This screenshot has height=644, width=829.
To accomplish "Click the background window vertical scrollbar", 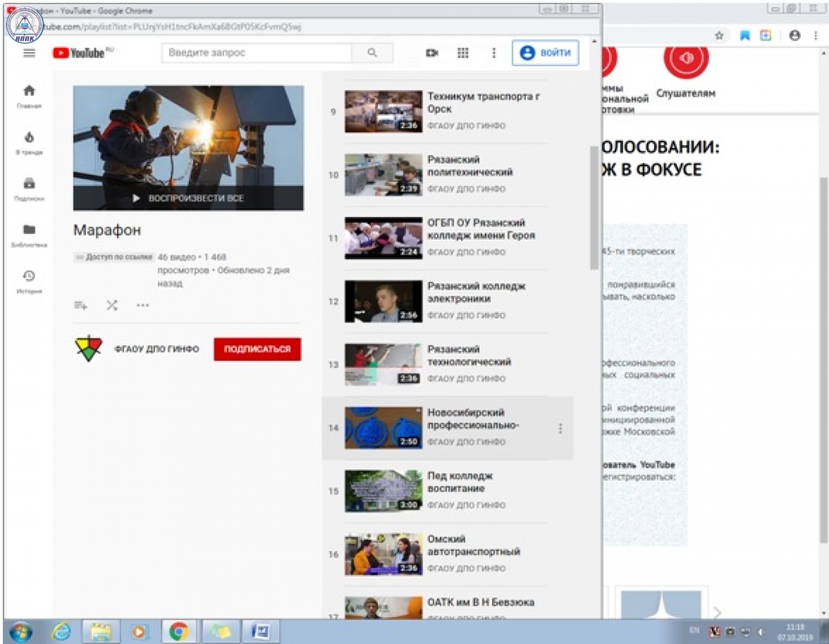I will 824,361.
